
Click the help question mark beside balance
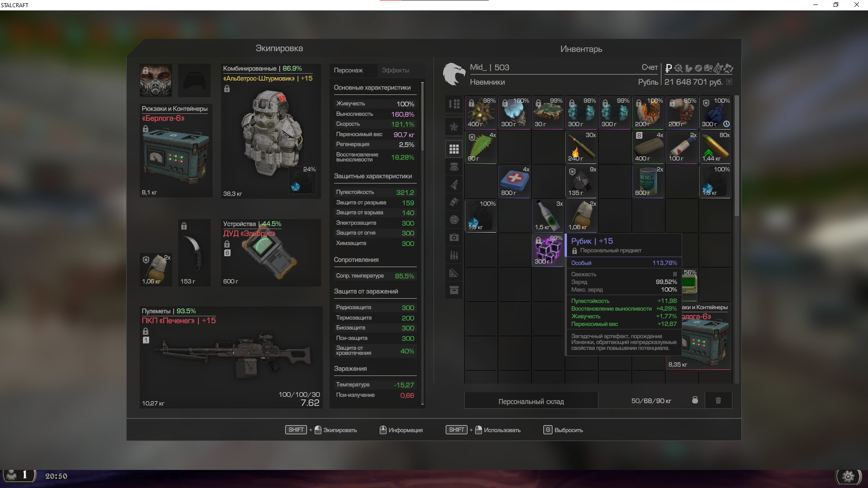pyautogui.click(x=729, y=82)
